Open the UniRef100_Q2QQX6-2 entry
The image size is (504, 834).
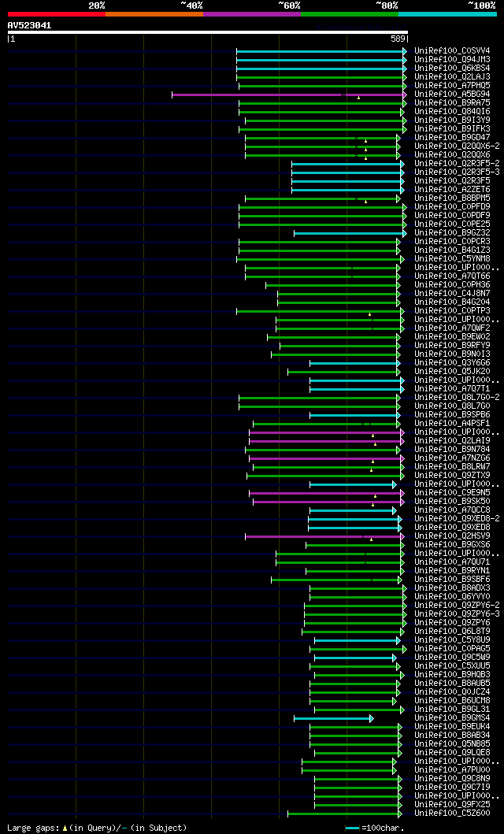coord(458,146)
